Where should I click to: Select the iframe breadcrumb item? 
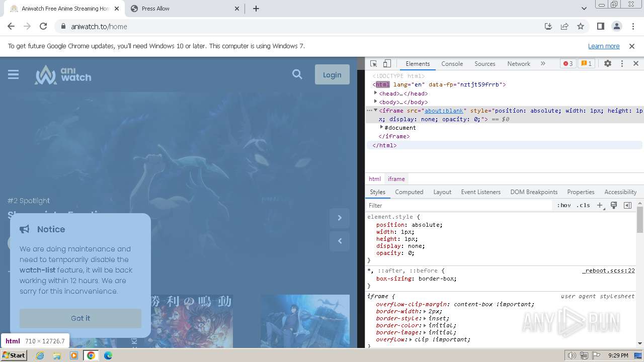[396, 179]
